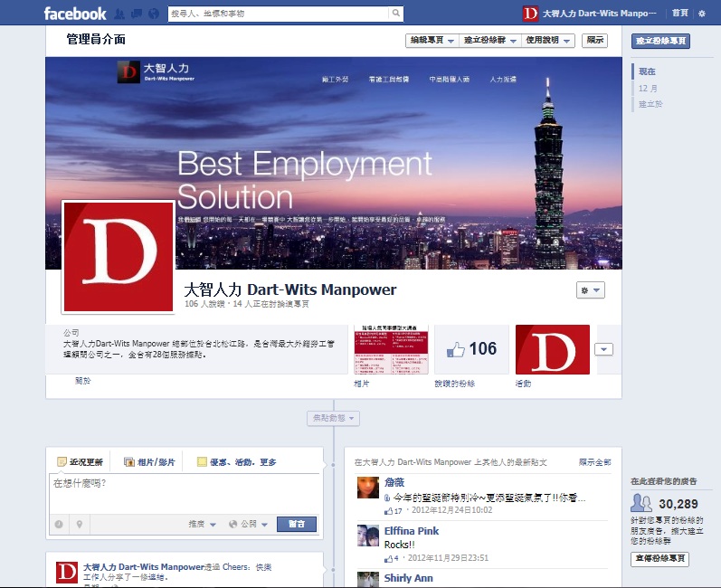
Task: Open 詹薇's profile photo
Action: coord(368,488)
